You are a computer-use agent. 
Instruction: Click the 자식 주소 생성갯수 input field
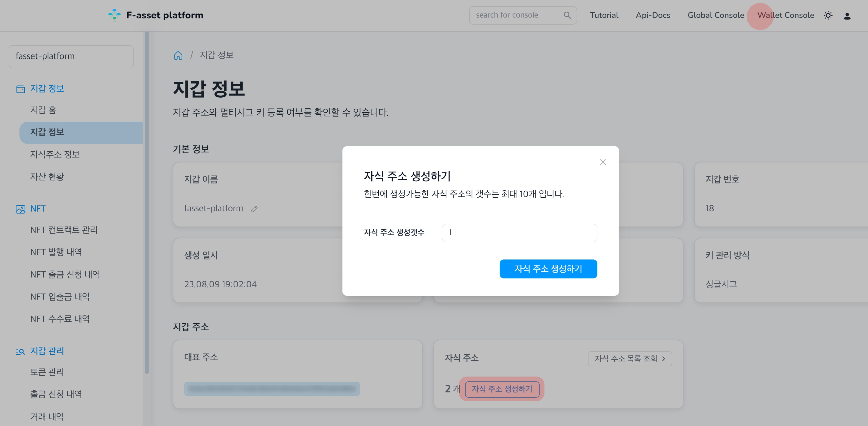tap(519, 232)
